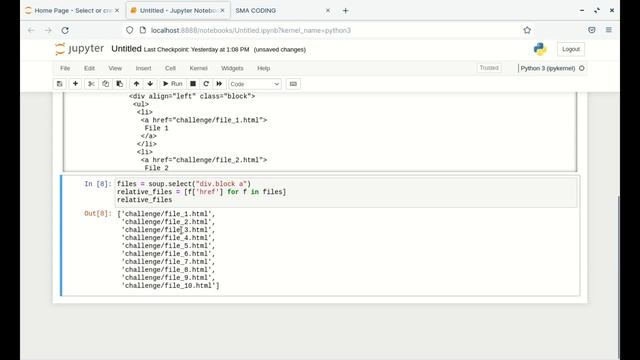Screen dimensions: 640x360
Task: Insert a cell below with plus icon
Action: (x=75, y=84)
